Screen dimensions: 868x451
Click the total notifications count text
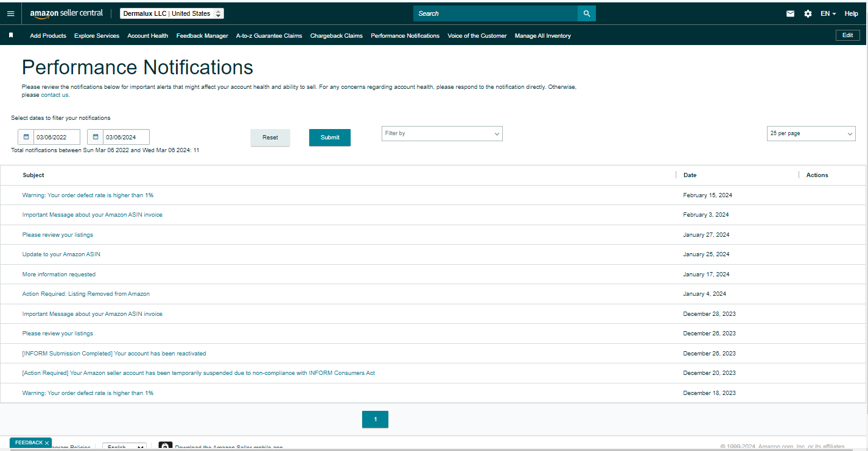point(105,150)
